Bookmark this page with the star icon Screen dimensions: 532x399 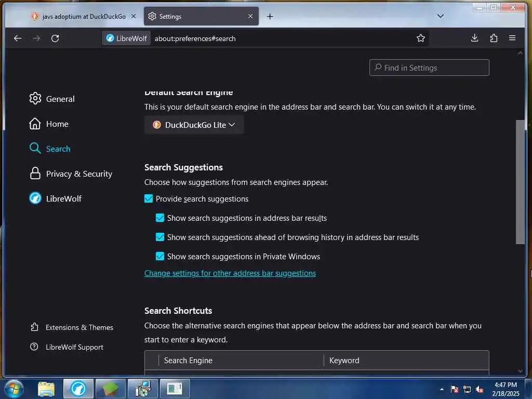tap(421, 38)
